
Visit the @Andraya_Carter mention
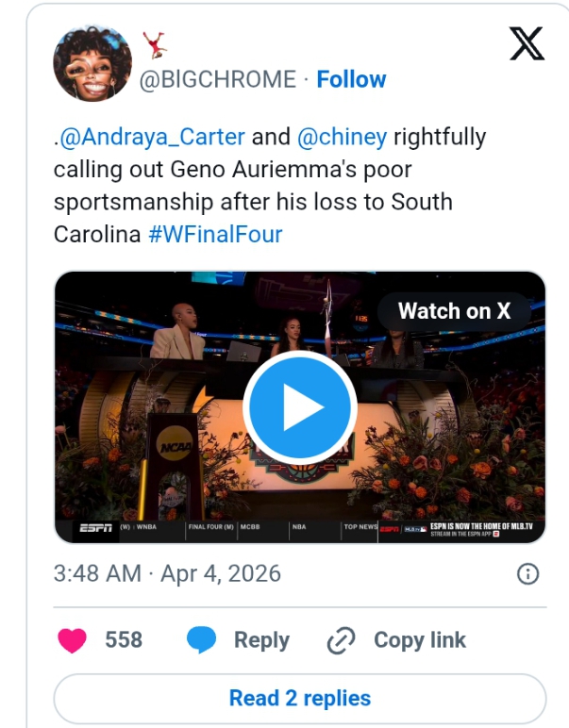pos(153,137)
